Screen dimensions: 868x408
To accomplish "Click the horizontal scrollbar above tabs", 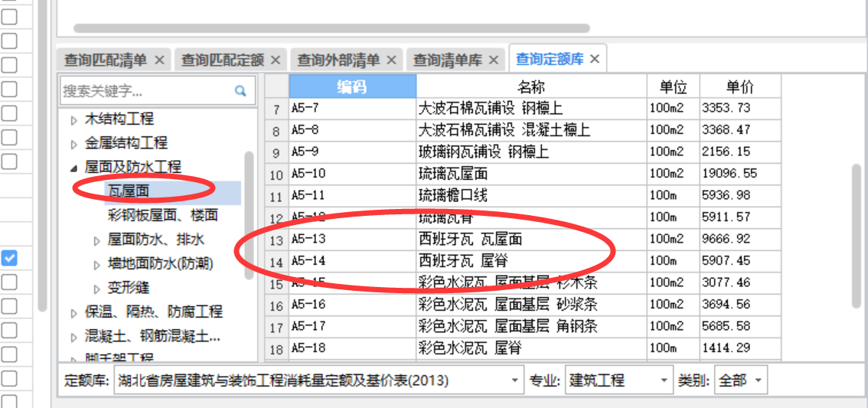I will (x=331, y=28).
